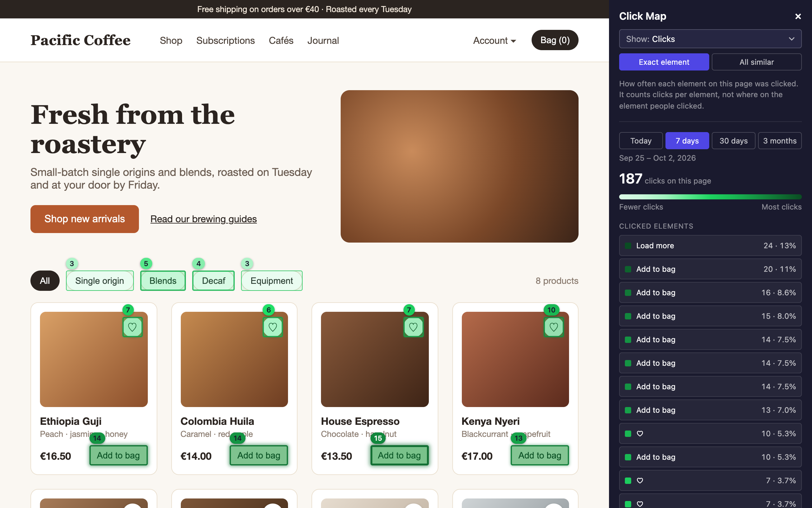This screenshot has height=508, width=812.
Task: Click heart icon on Colombia Huila card
Action: click(273, 327)
